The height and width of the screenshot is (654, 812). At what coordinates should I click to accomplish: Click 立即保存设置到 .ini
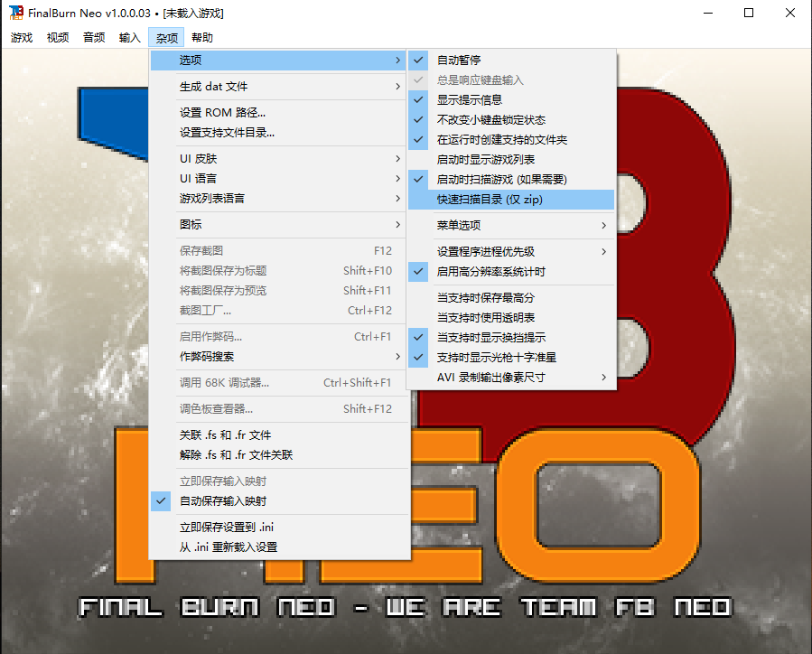(x=278, y=528)
